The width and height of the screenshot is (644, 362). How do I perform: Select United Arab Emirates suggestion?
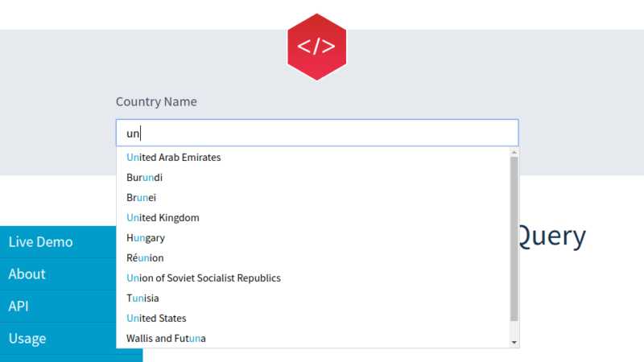[x=174, y=158]
